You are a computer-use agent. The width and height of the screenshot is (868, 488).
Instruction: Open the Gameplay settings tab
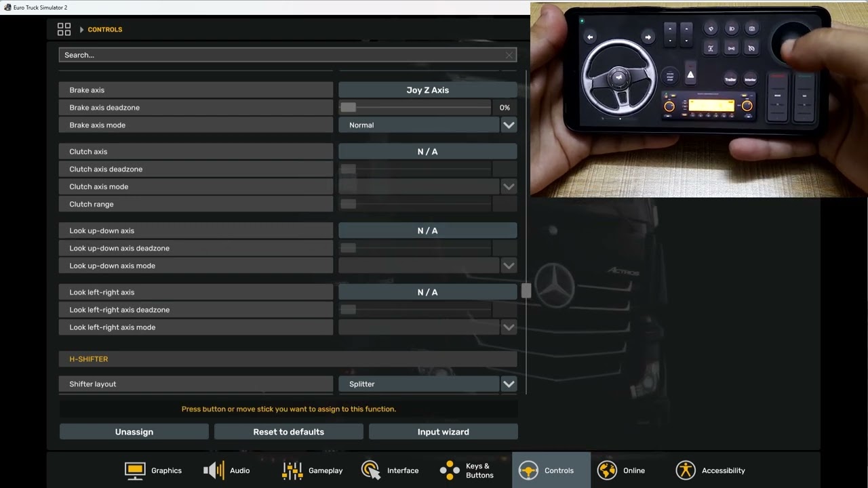point(312,470)
